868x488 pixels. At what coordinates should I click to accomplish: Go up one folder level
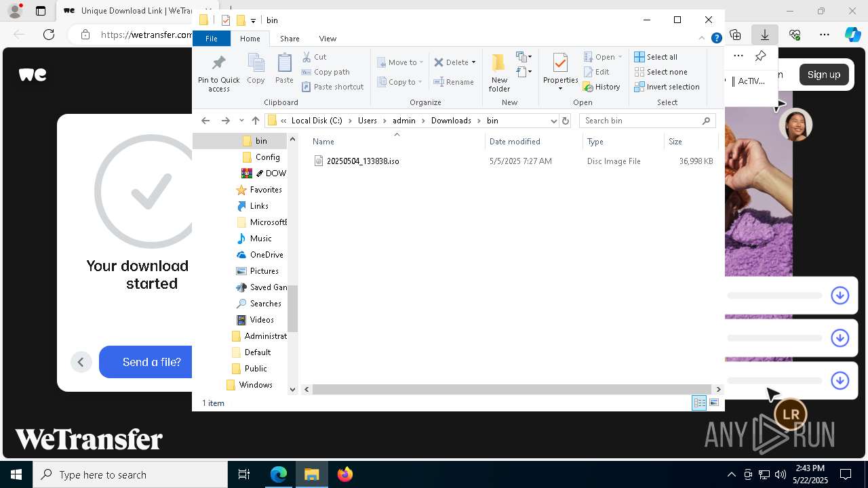coord(256,121)
